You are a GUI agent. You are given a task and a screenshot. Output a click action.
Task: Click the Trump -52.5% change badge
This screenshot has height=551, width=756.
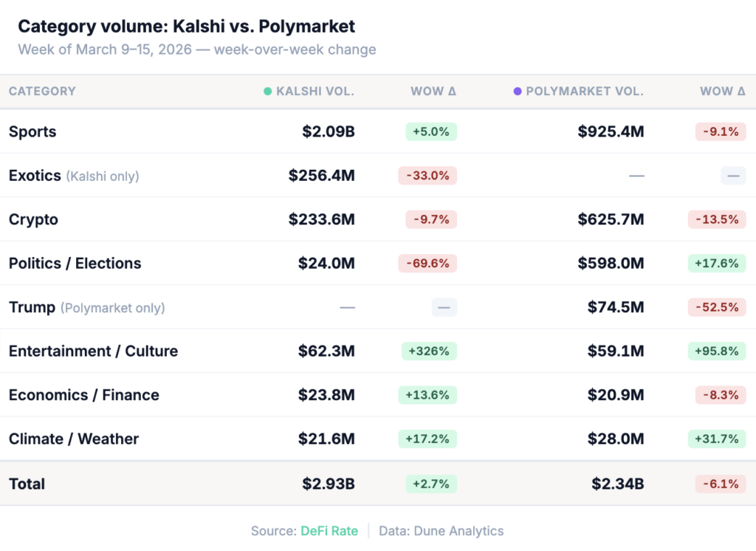click(717, 307)
